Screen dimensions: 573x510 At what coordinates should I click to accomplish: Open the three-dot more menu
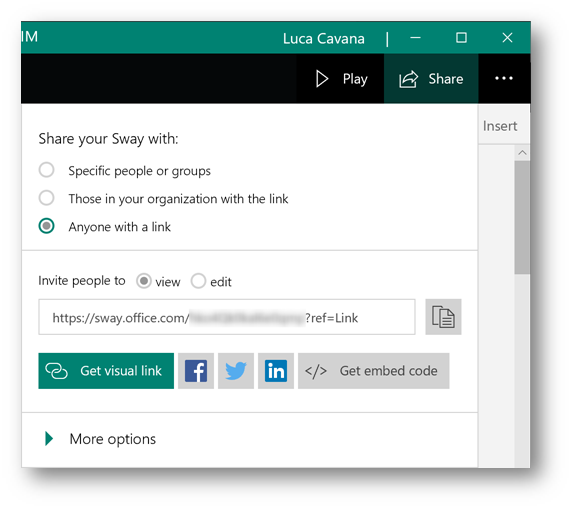(504, 78)
